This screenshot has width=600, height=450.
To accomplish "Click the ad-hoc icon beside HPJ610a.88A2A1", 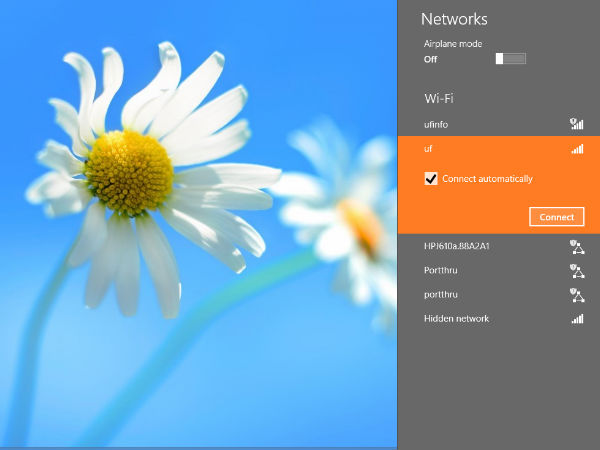I will [576, 246].
